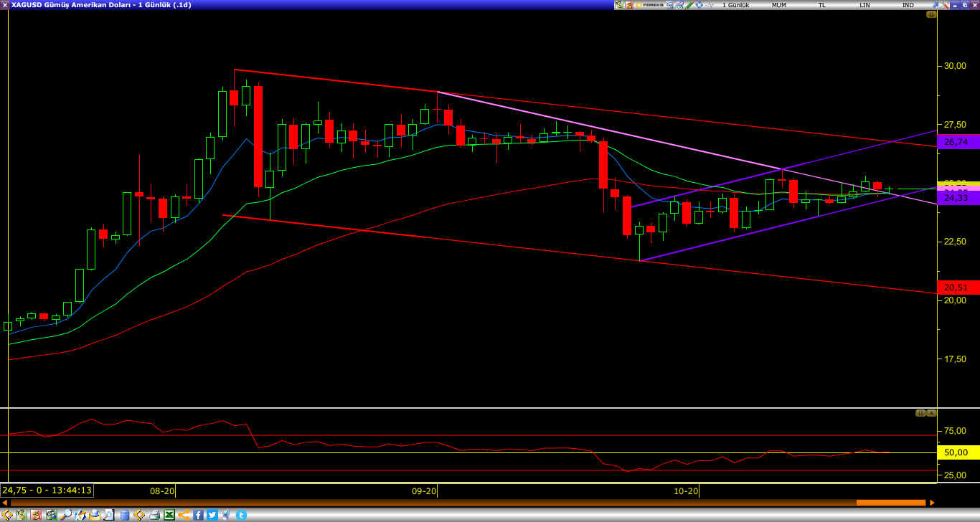Click the expand button on RSI panel
Viewport: 980px width, 522px height.
point(920,413)
